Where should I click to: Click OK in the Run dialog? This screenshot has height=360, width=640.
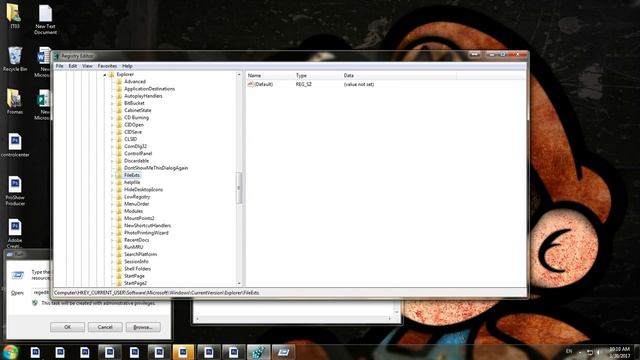(x=67, y=327)
